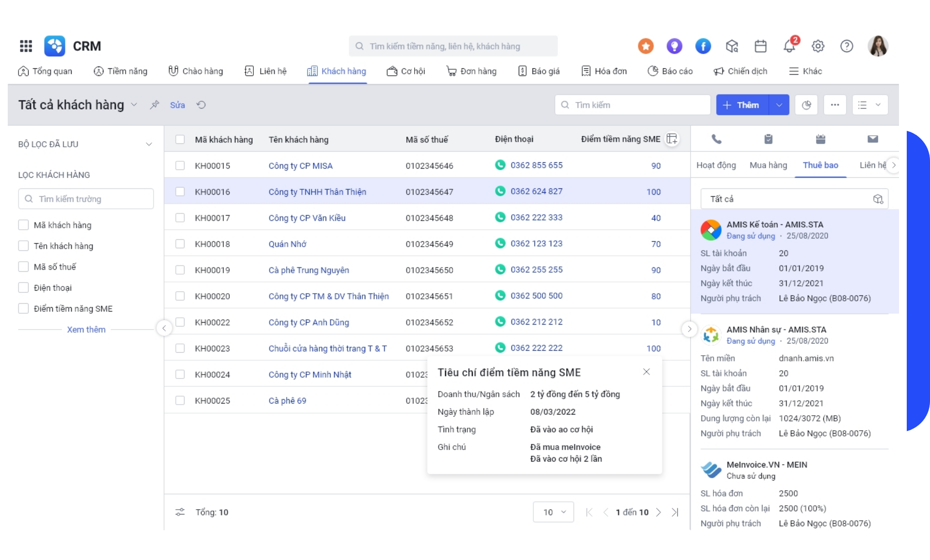Open the list view mode dropdown

click(870, 105)
